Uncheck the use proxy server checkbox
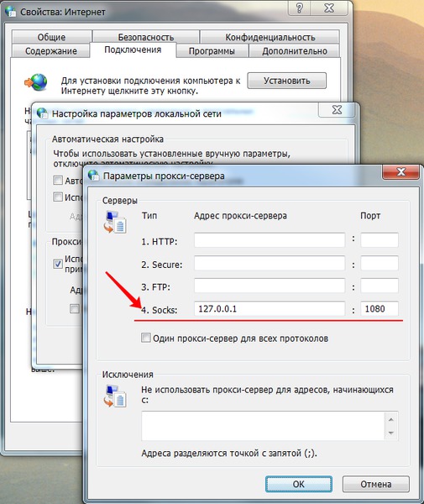Image resolution: width=424 pixels, height=504 pixels. click(x=57, y=264)
